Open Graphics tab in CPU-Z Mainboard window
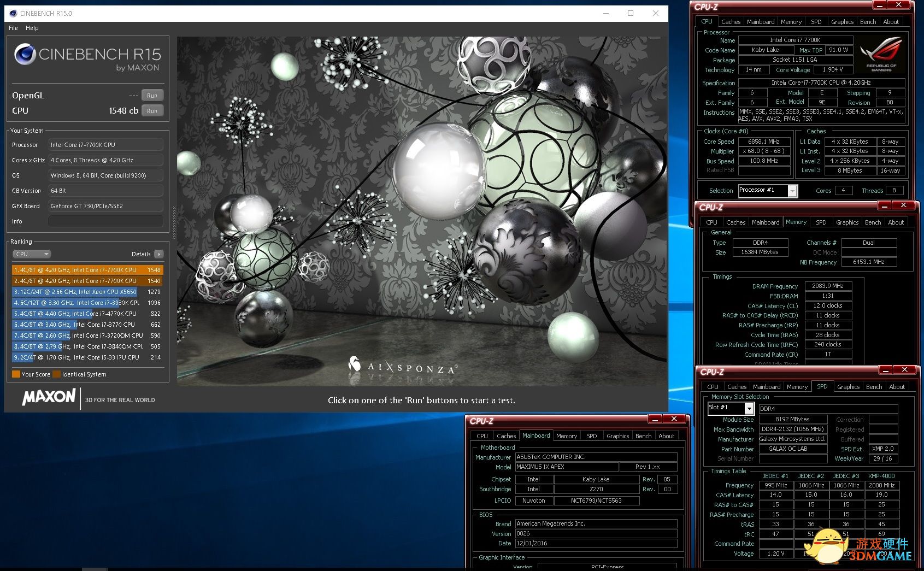The height and width of the screenshot is (571, 924). point(617,436)
